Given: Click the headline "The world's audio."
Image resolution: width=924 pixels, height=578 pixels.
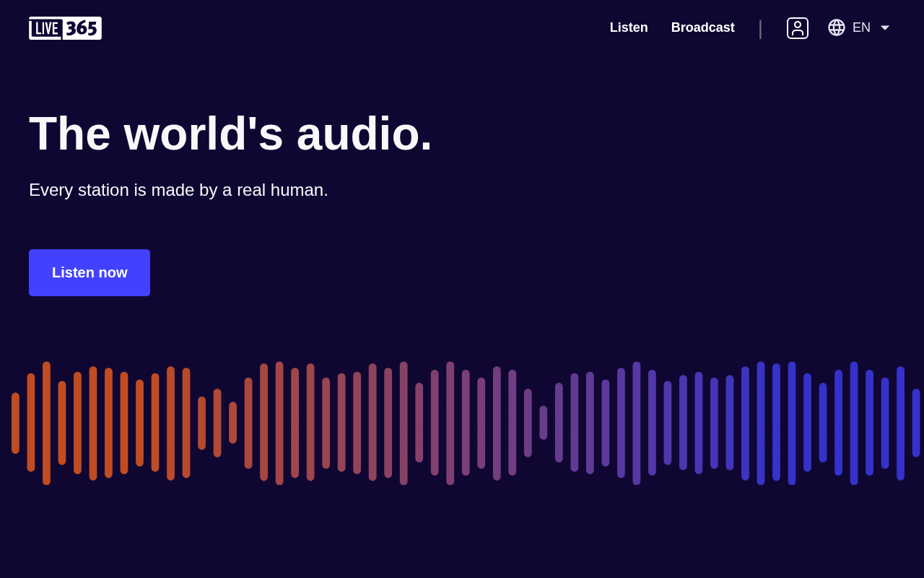Looking at the screenshot, I should (230, 134).
